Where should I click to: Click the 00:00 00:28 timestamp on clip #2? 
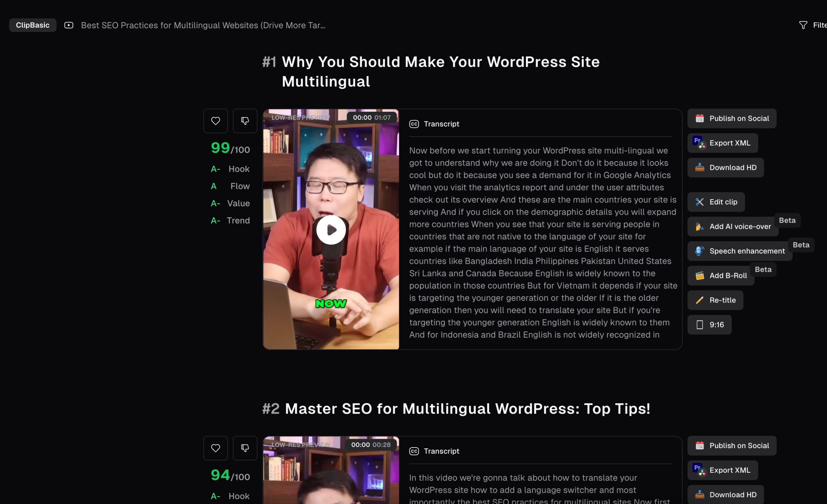click(x=371, y=445)
